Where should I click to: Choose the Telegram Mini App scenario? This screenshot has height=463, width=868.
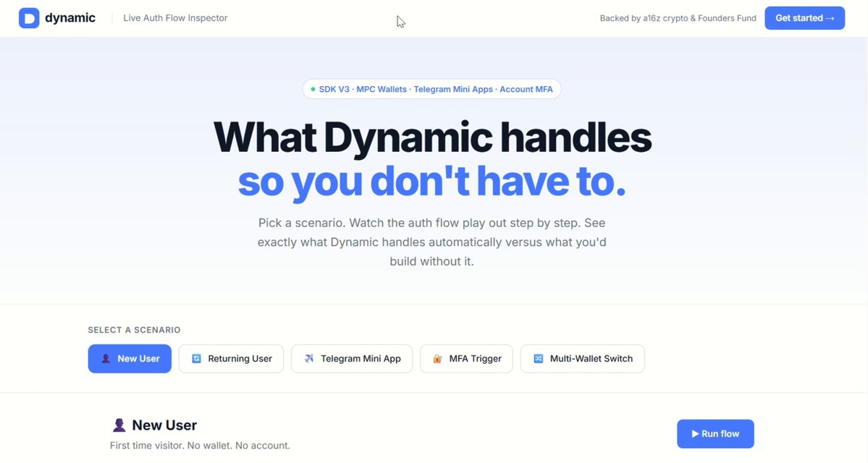(352, 358)
